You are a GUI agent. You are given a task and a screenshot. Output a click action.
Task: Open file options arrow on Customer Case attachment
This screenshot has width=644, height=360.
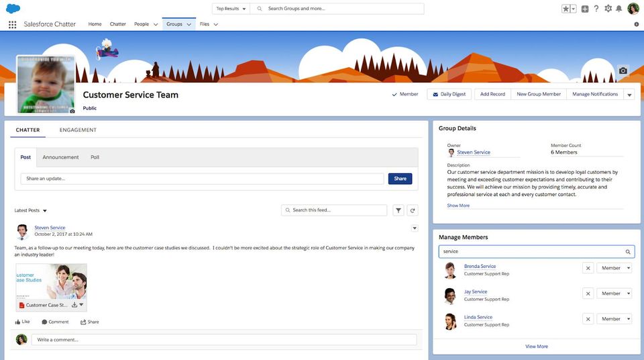(x=81, y=305)
